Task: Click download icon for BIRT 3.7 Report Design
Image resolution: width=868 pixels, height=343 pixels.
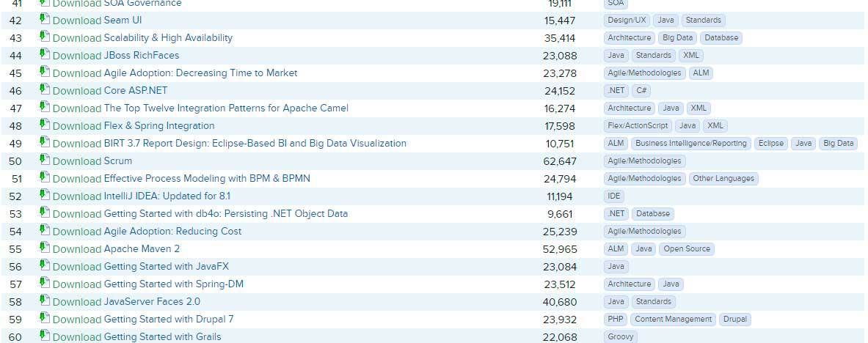Action: 45,142
